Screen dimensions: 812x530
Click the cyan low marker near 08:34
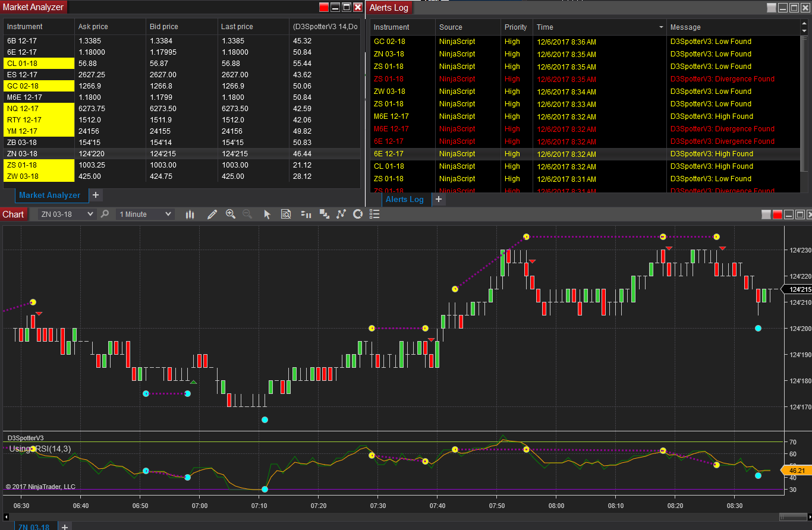758,328
